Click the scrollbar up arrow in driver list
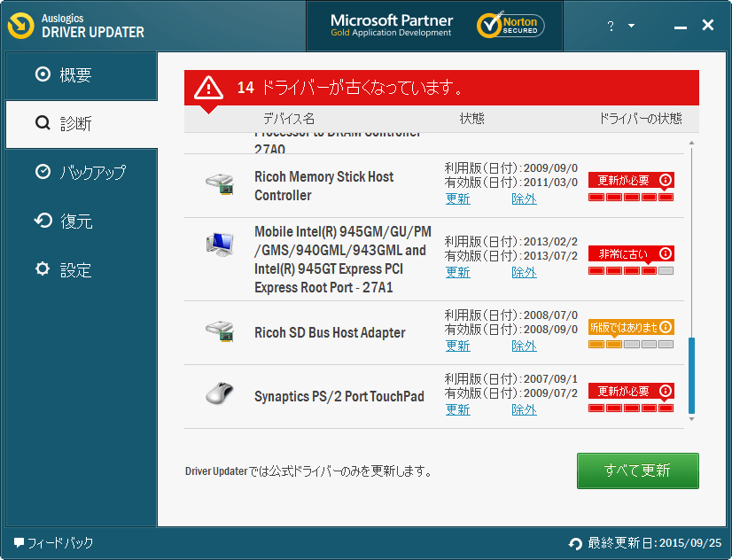The width and height of the screenshot is (732, 560). tap(691, 143)
